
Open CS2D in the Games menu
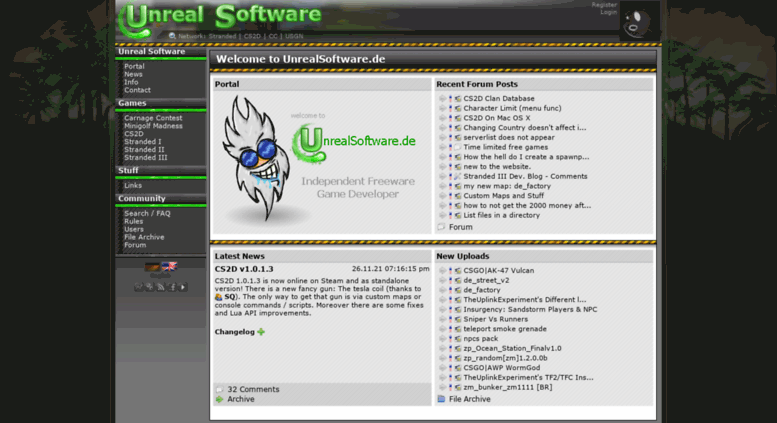pos(134,134)
